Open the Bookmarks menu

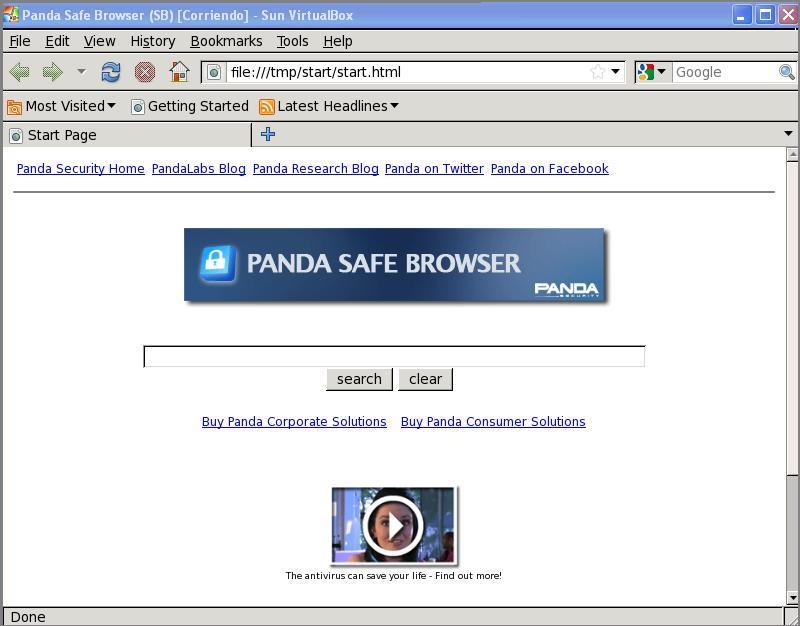(x=226, y=41)
